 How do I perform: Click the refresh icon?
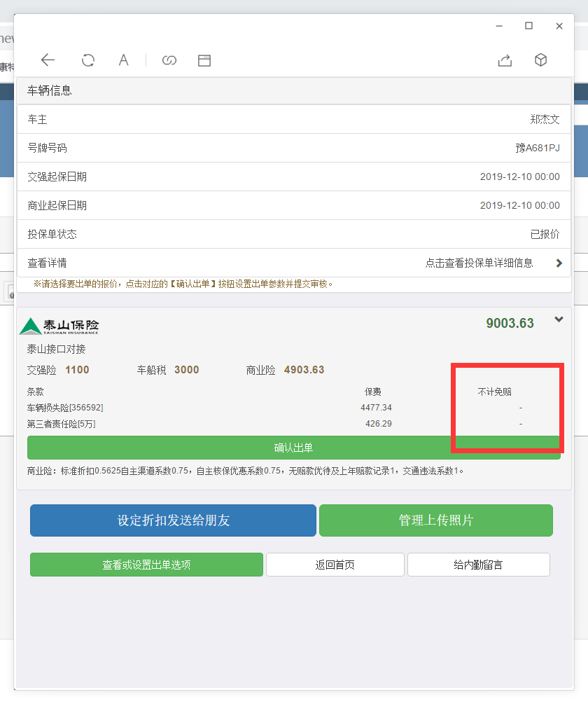click(88, 60)
